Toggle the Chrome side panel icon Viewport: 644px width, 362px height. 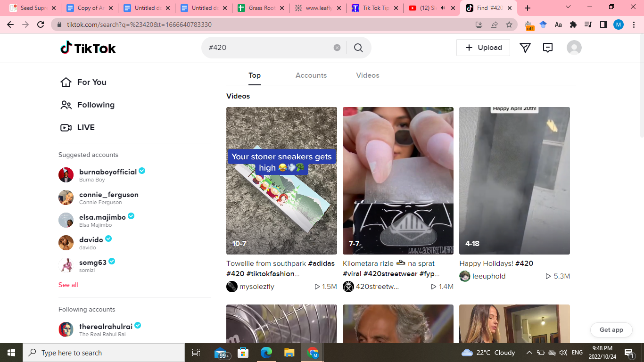[603, 25]
